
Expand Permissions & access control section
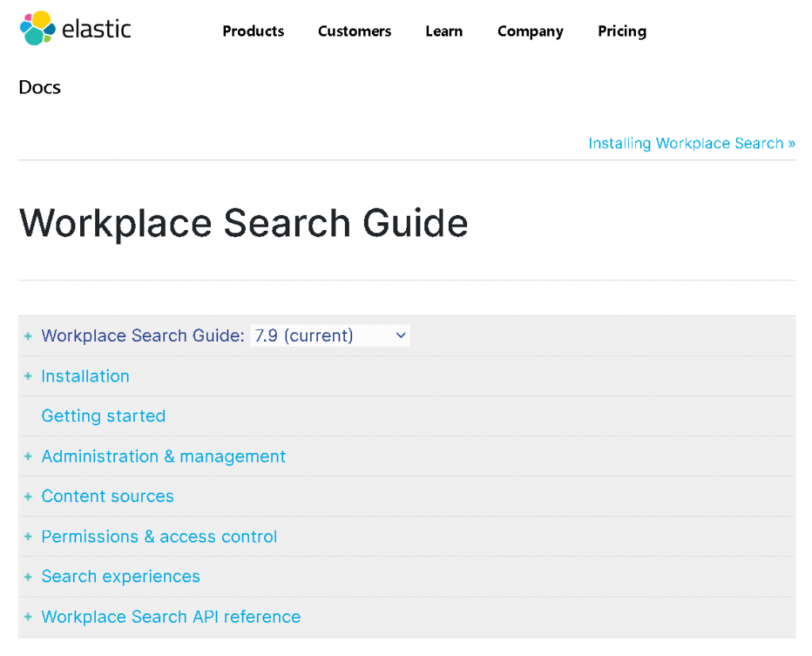28,537
